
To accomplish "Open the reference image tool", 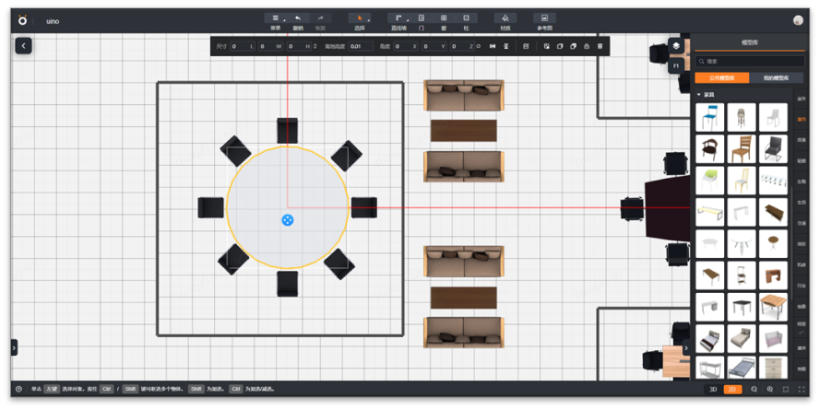I will [544, 18].
